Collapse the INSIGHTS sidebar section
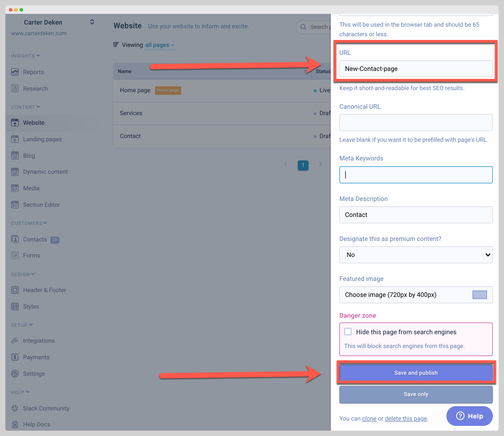The image size is (504, 436). click(26, 56)
